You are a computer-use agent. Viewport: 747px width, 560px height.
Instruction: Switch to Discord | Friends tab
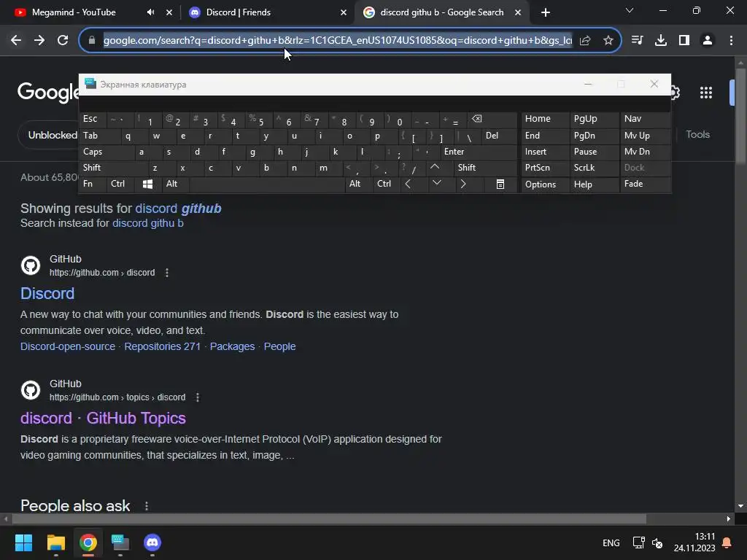coord(239,12)
